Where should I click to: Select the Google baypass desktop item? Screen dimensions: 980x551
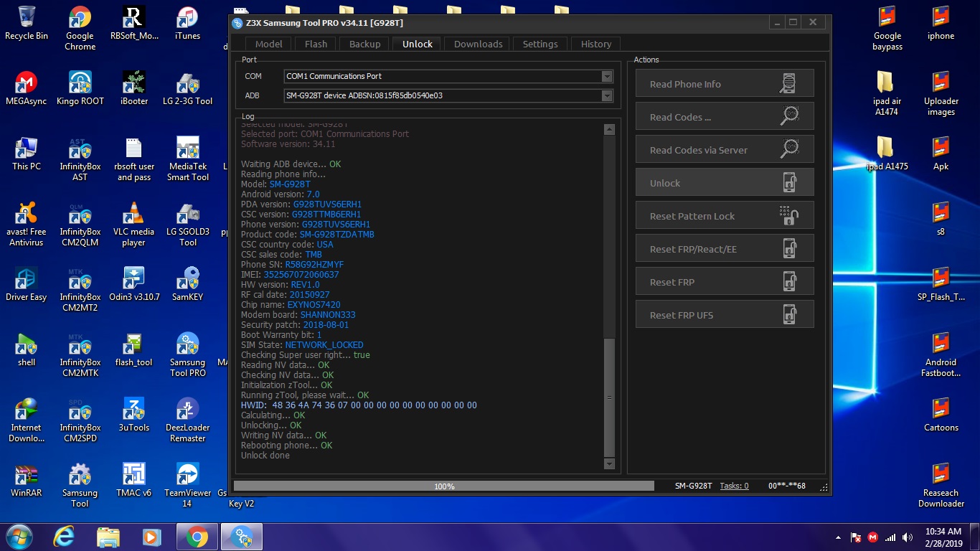pyautogui.click(x=887, y=29)
